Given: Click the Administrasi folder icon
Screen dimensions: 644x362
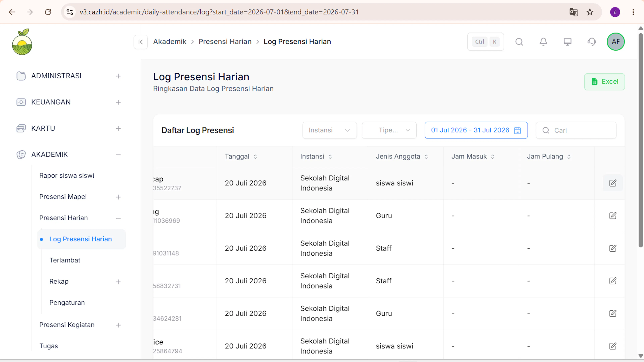Looking at the screenshot, I should click(21, 76).
